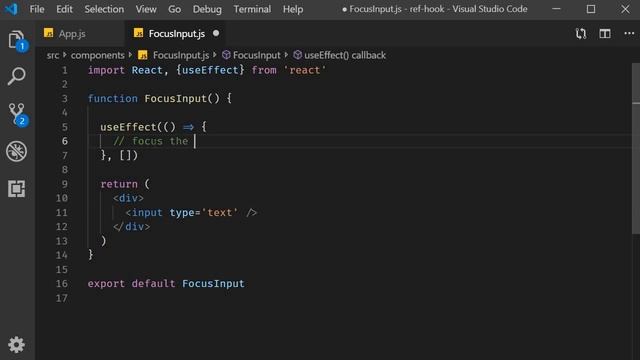The image size is (640, 360).
Task: Click the JS icon in the breadcrumb
Action: [x=142, y=55]
